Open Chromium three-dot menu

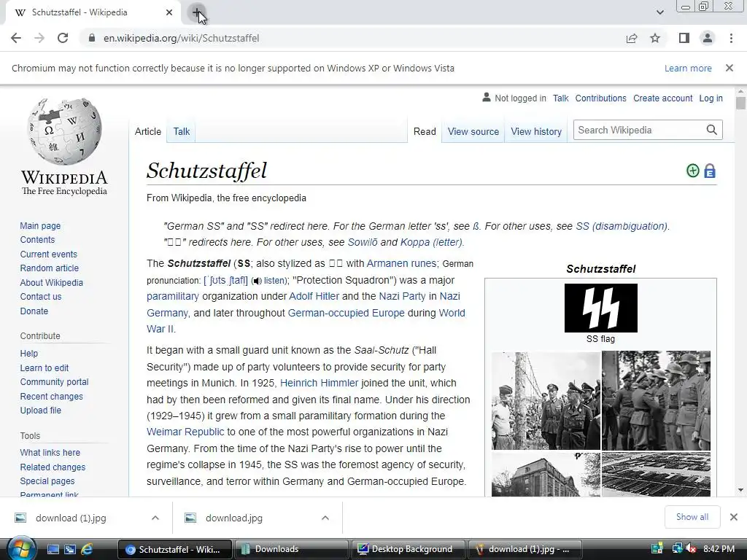click(731, 38)
